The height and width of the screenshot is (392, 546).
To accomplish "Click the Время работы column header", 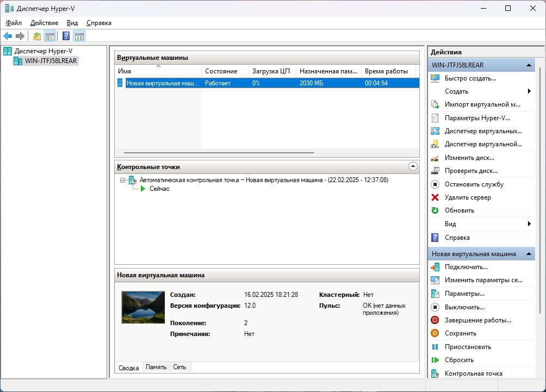I will pyautogui.click(x=388, y=71).
